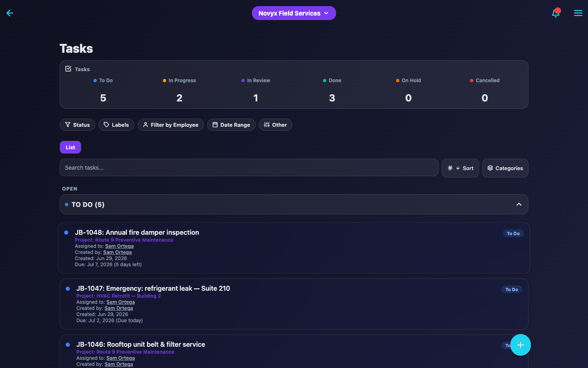Open the Labels filter
The width and height of the screenshot is (588, 368).
coord(116,125)
